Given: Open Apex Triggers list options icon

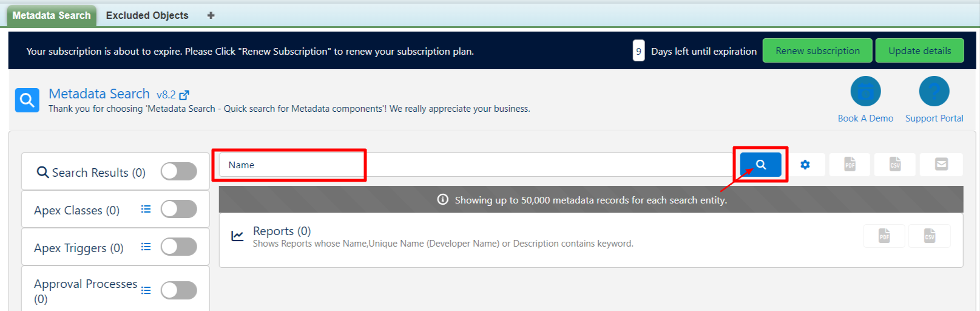Looking at the screenshot, I should tap(146, 247).
